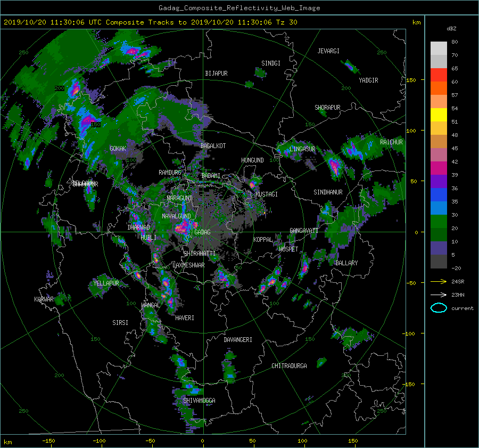Click the SHIRAHATTI city label

(200, 254)
